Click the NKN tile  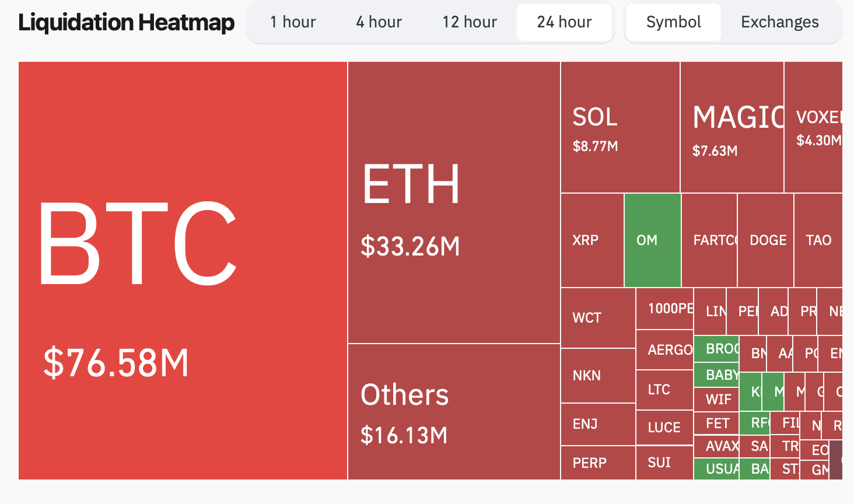(597, 376)
